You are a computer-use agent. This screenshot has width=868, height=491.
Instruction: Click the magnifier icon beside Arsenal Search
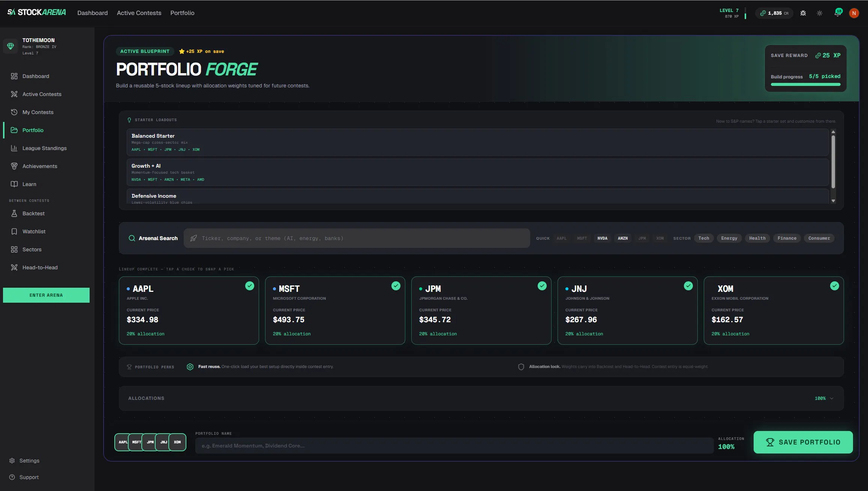click(132, 238)
